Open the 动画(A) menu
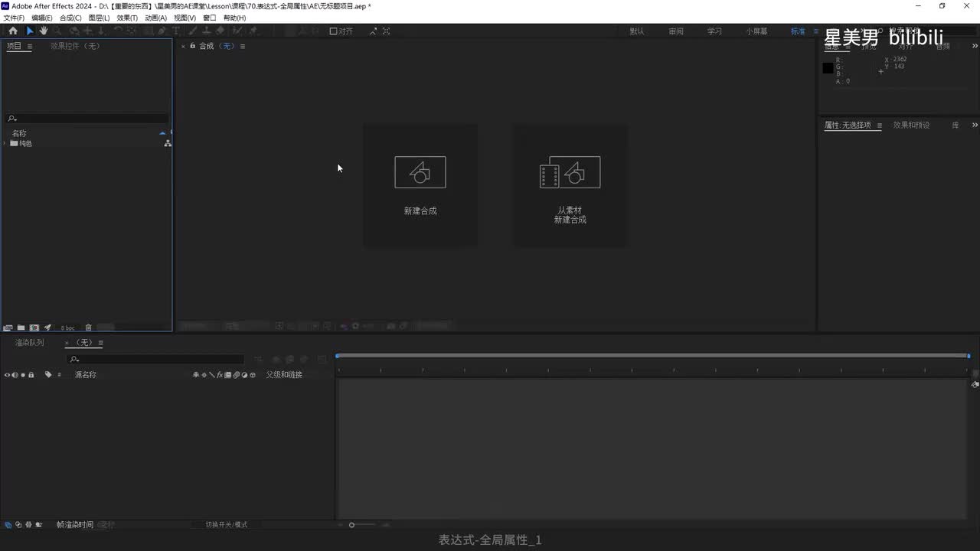This screenshot has width=980, height=551. (x=155, y=18)
